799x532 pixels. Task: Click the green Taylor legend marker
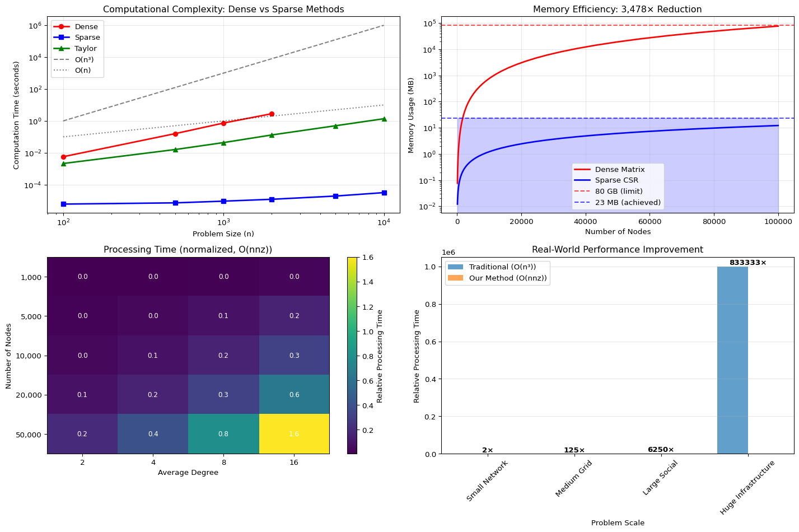tap(63, 49)
